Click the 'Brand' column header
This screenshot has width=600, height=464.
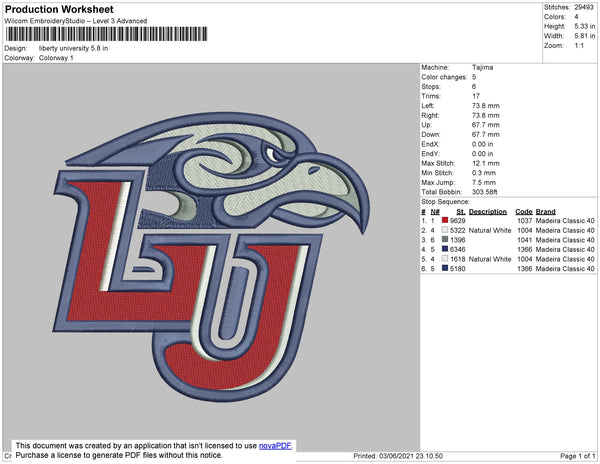point(546,212)
